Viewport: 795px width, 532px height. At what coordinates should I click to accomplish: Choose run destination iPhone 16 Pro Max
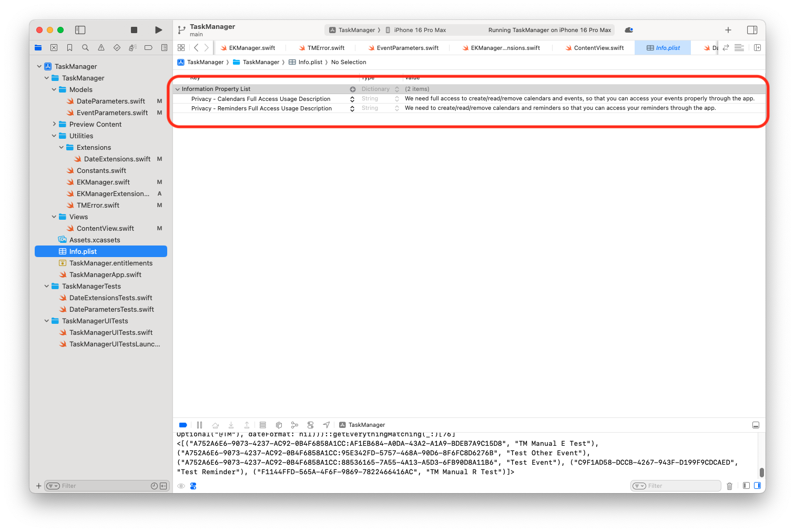pos(415,30)
